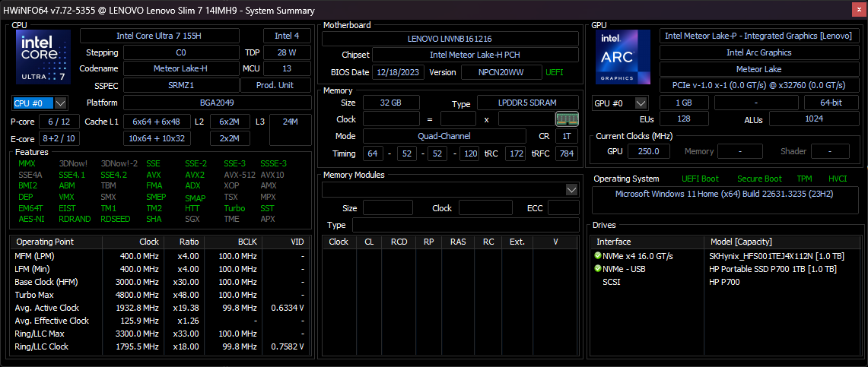Click green status icon for SKHynix NVMe drive

pos(598,256)
